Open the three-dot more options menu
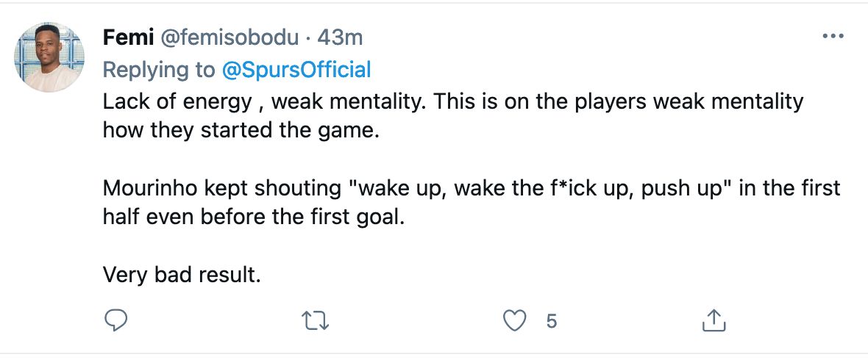 832,36
